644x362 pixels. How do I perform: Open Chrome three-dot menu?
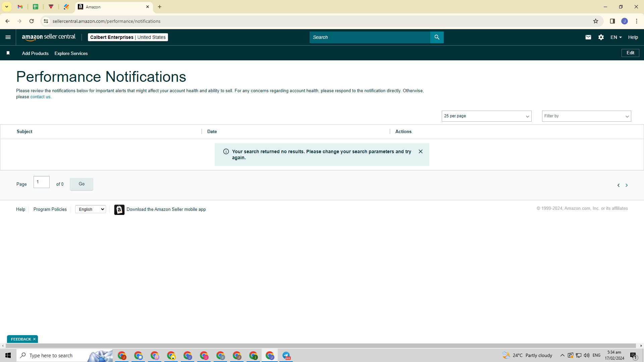click(637, 21)
